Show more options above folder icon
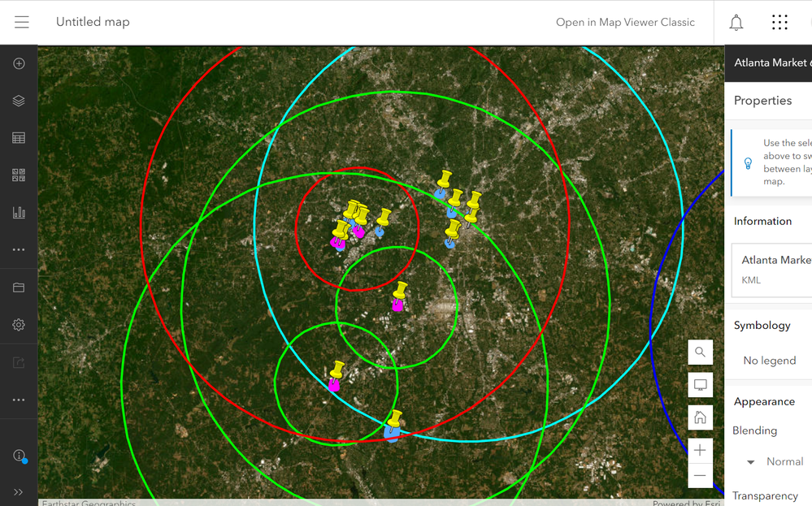The width and height of the screenshot is (812, 506). (19, 250)
